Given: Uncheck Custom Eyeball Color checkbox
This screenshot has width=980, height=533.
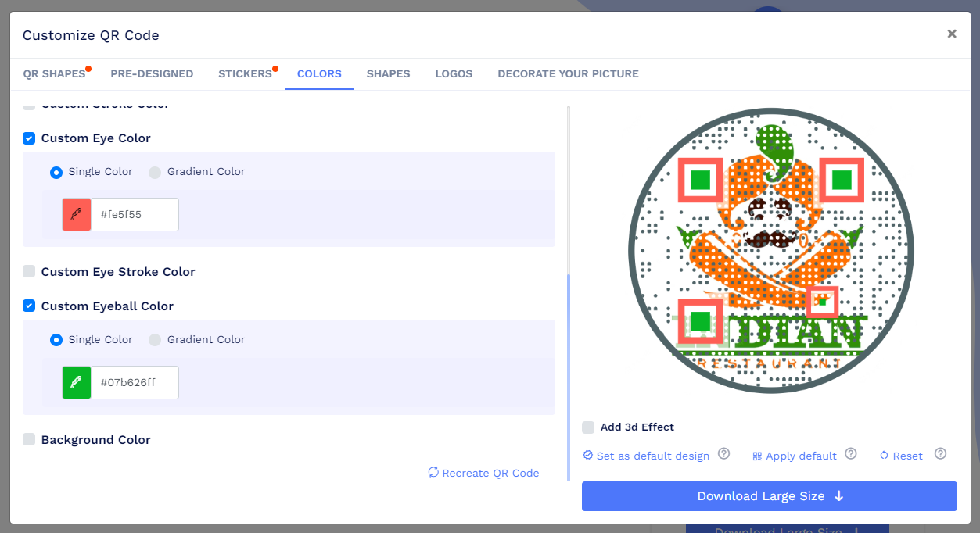Looking at the screenshot, I should coord(29,306).
